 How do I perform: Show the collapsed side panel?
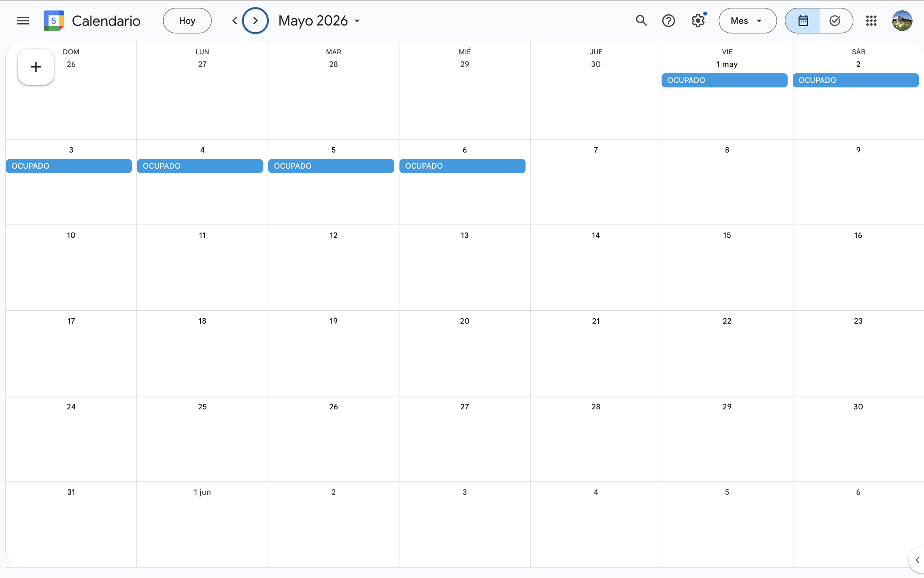[917, 560]
